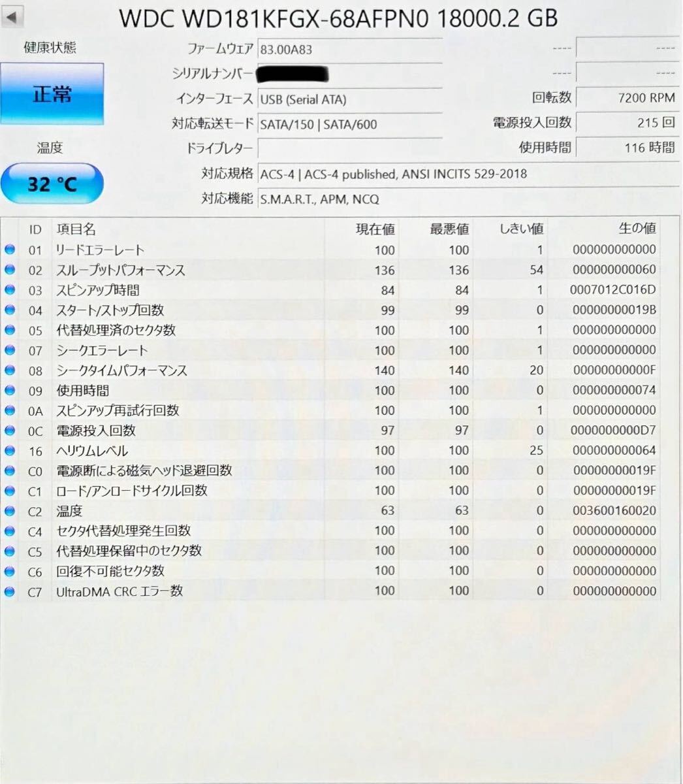The image size is (683, 784).
Task: Click the status icon for row 07
Action: [9, 350]
